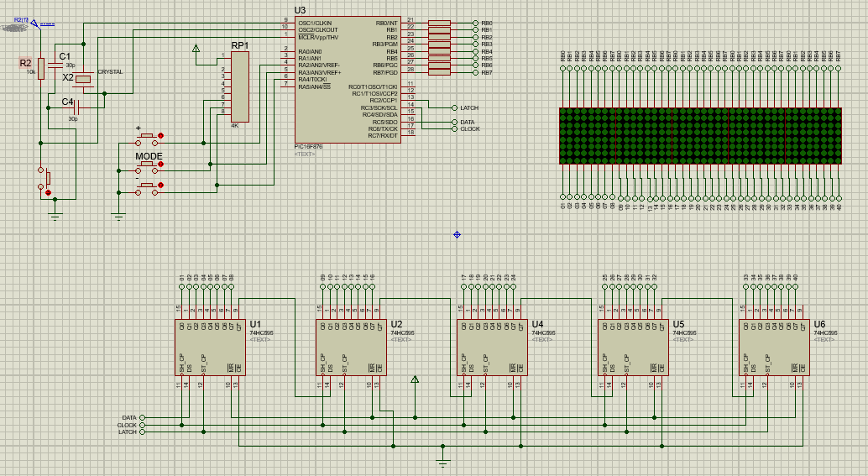Select power arrow terminal beside U2

point(415,379)
